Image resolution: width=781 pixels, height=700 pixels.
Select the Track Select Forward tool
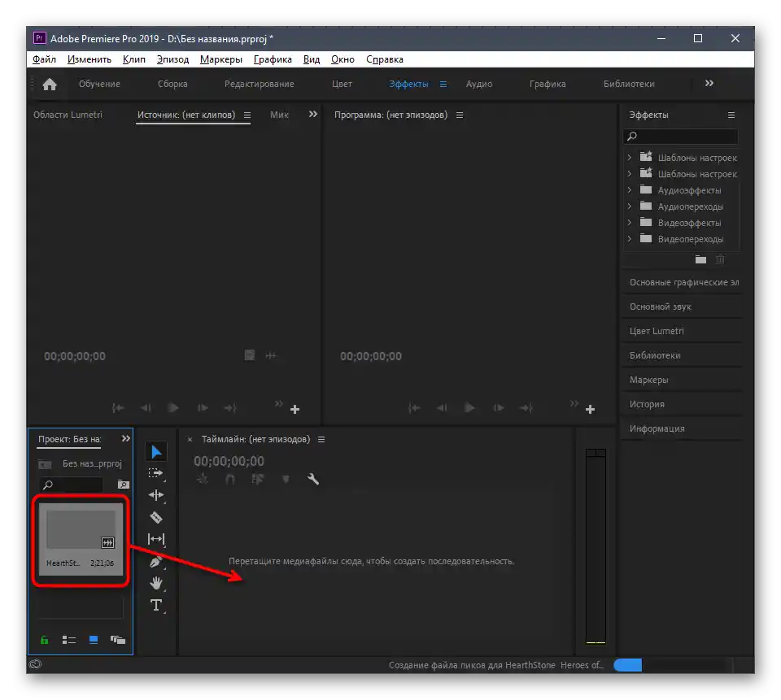point(156,473)
